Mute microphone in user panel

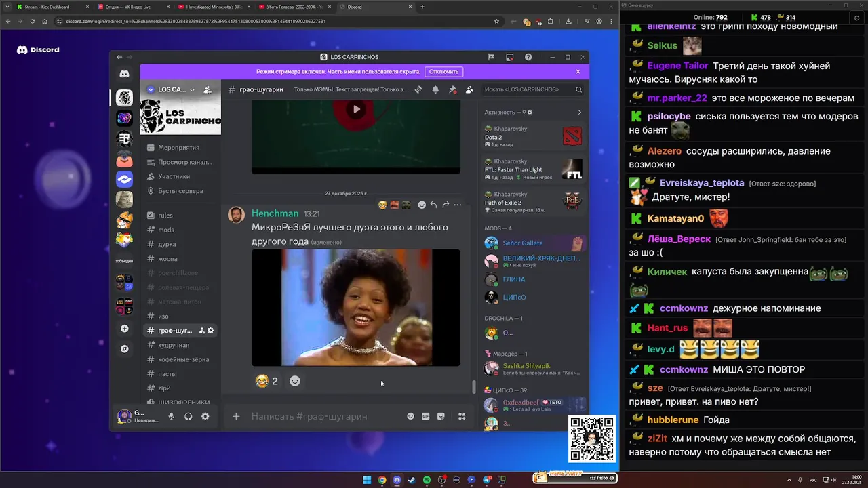tap(172, 416)
